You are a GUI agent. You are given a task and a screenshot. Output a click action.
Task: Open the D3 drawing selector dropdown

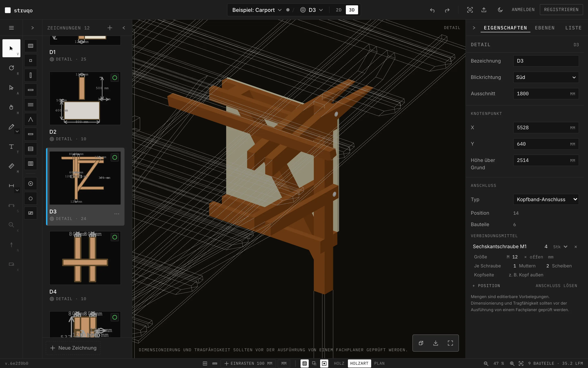coord(312,10)
